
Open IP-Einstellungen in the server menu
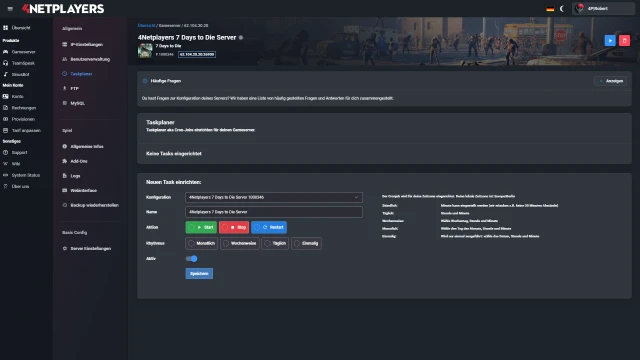(x=82, y=44)
